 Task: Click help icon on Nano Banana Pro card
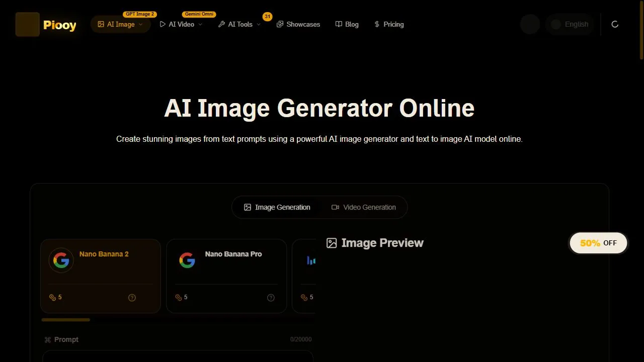coord(271,298)
